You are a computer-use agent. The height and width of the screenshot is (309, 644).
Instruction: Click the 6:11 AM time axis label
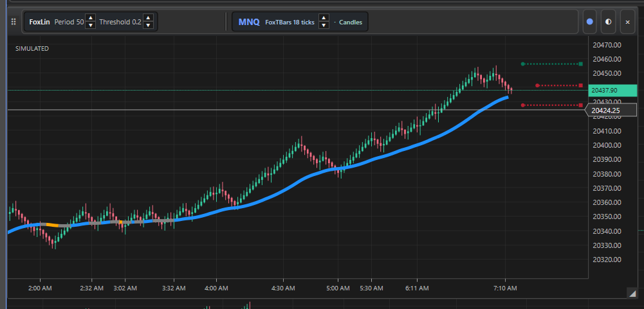click(x=418, y=288)
